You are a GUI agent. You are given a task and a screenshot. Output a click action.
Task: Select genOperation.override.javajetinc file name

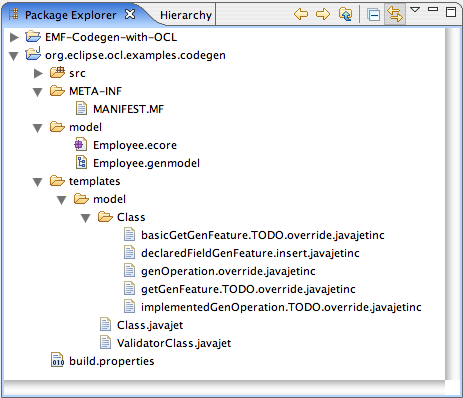click(228, 271)
